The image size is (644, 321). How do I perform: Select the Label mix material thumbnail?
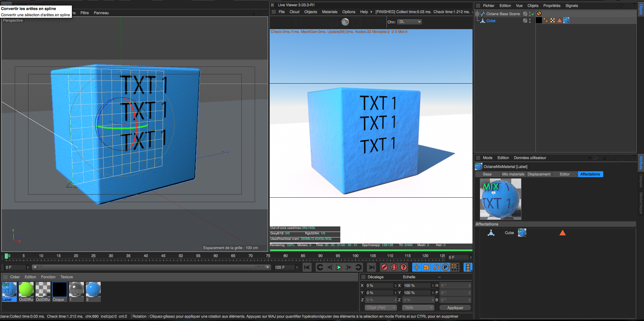pos(9,292)
